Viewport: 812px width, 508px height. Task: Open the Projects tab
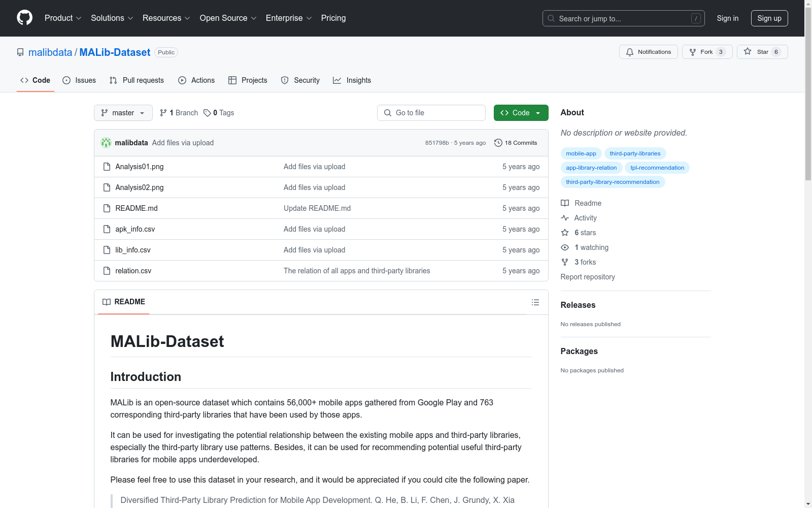pyautogui.click(x=248, y=80)
